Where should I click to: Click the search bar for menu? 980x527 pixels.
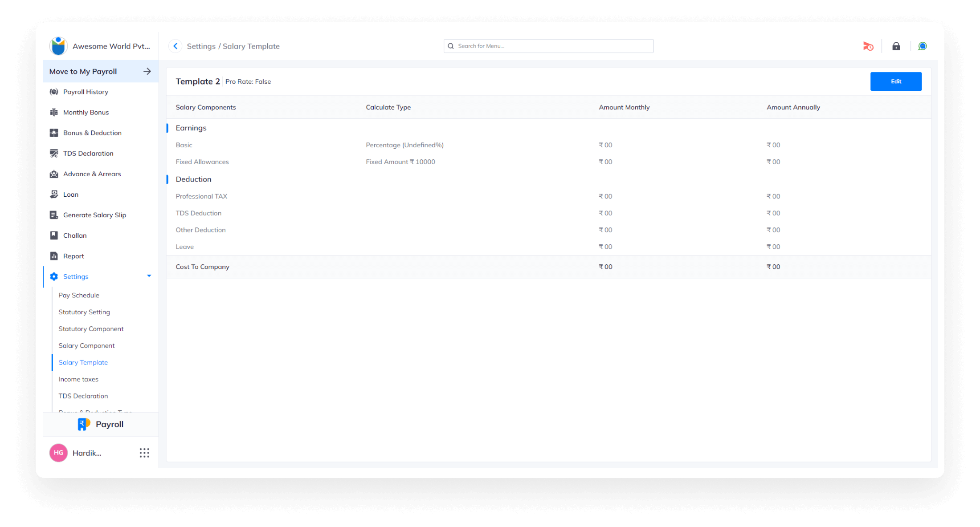(547, 45)
